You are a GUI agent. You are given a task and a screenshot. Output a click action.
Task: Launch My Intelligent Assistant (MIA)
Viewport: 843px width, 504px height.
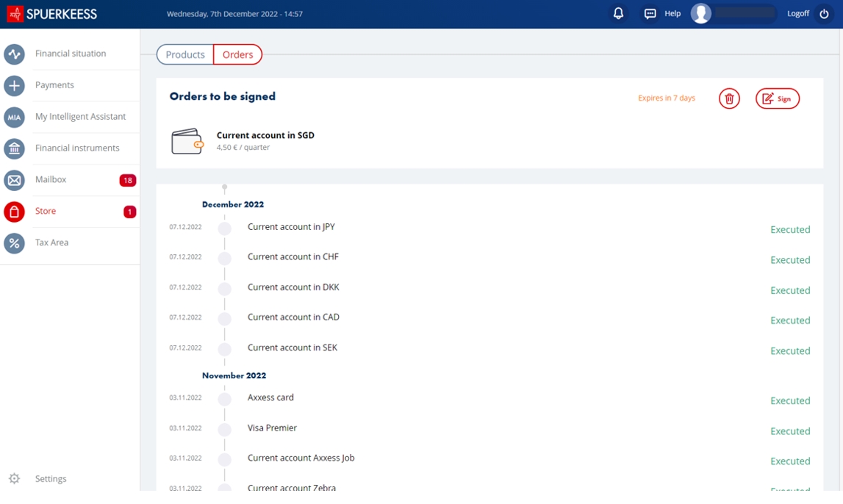[x=15, y=117]
